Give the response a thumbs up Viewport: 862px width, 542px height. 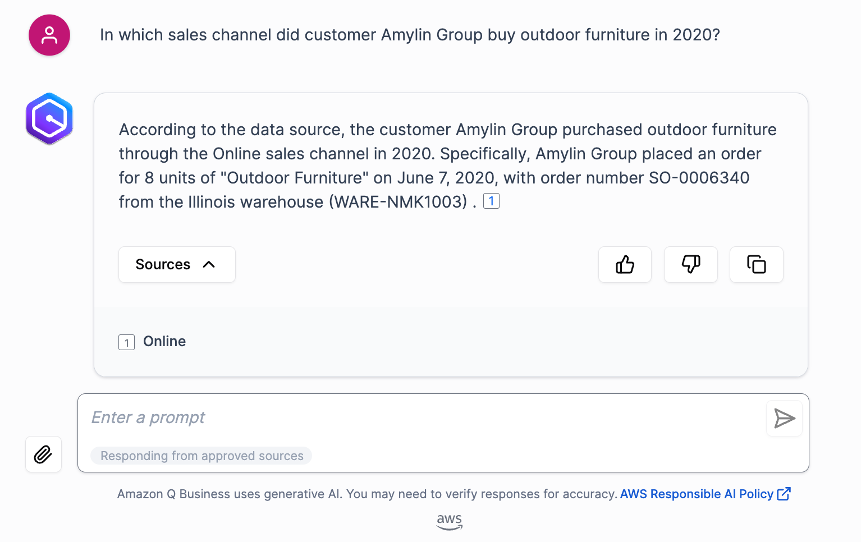[625, 265]
